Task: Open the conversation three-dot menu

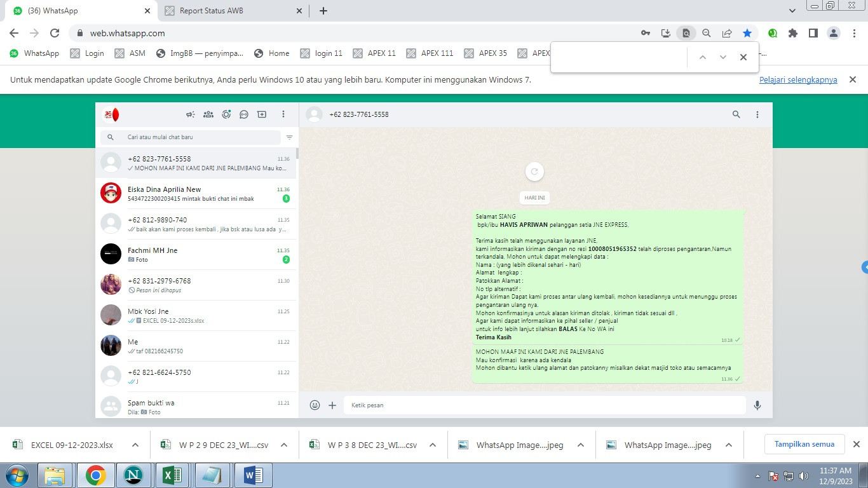Action: tap(757, 114)
